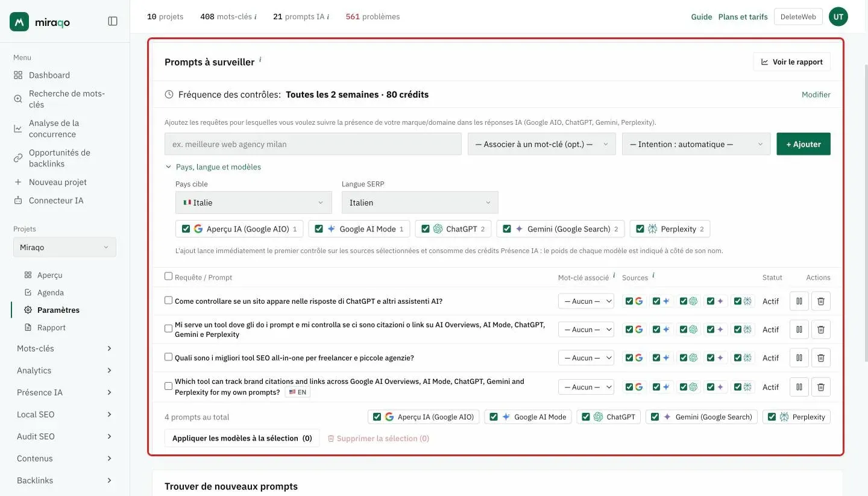The image size is (868, 496).
Task: Toggle Perplexity model checkbox with weight 2
Action: (640, 229)
